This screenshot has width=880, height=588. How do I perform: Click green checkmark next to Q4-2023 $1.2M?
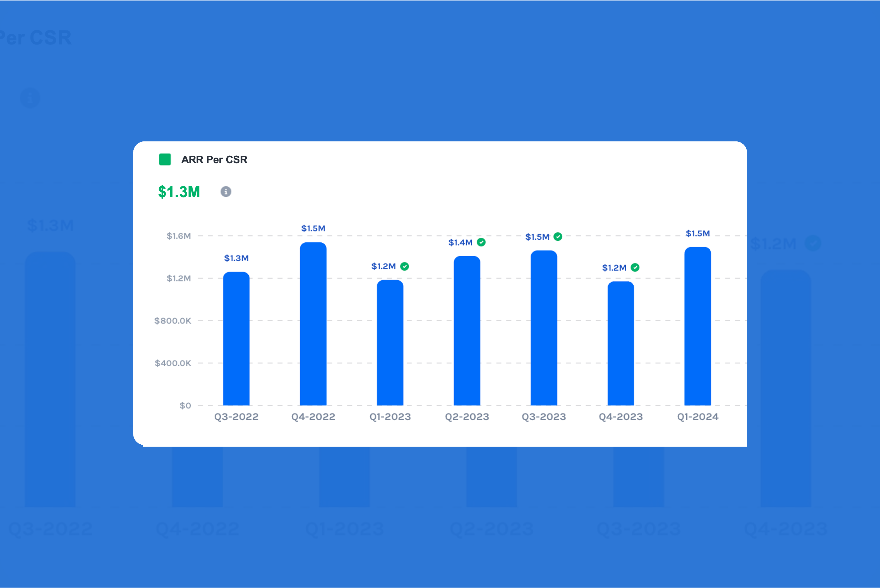(x=635, y=268)
